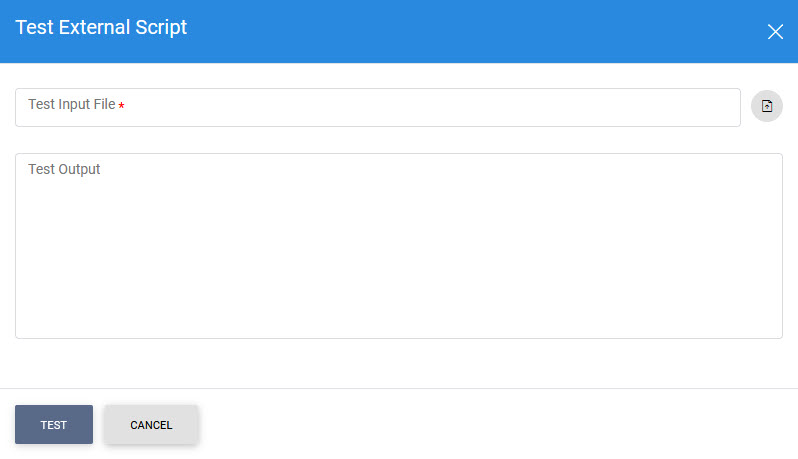Image resolution: width=798 pixels, height=459 pixels.
Task: Dismiss dialog with the X icon
Action: tap(775, 31)
